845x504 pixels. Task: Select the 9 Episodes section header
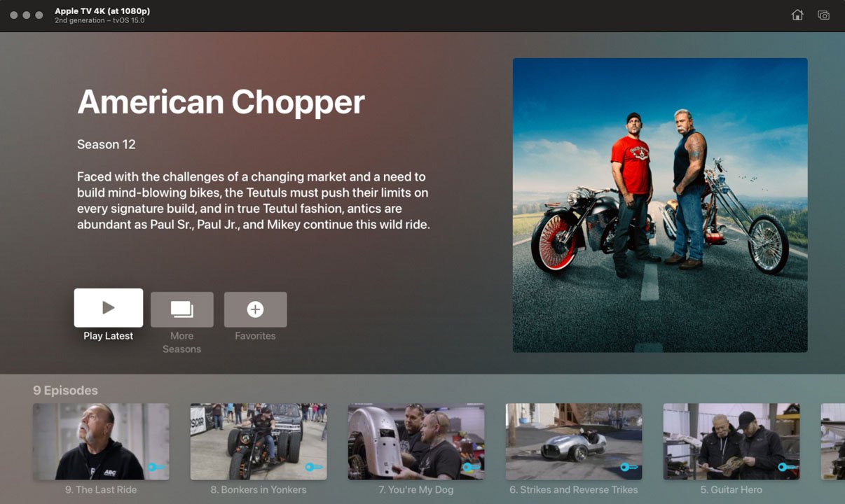point(65,390)
